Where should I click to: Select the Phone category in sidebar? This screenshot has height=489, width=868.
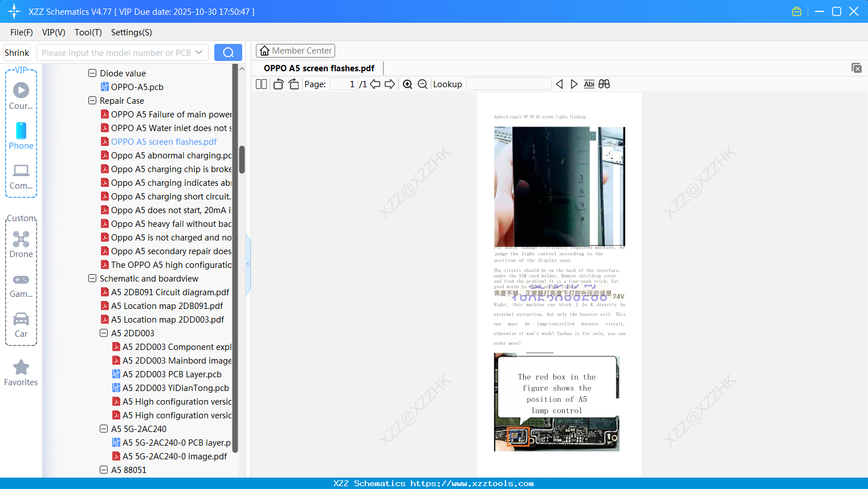click(x=21, y=136)
